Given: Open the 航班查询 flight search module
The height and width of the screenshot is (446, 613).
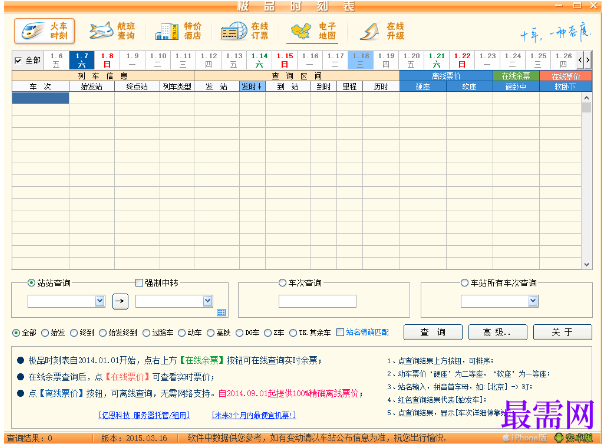Looking at the screenshot, I should [x=112, y=31].
